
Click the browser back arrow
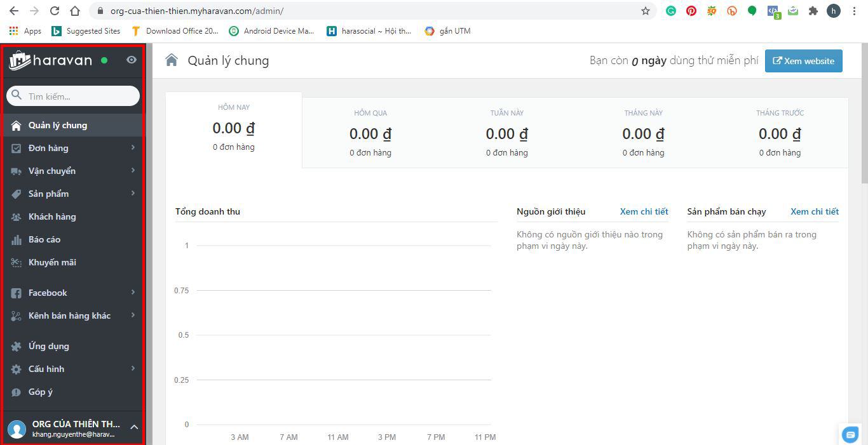pos(14,11)
